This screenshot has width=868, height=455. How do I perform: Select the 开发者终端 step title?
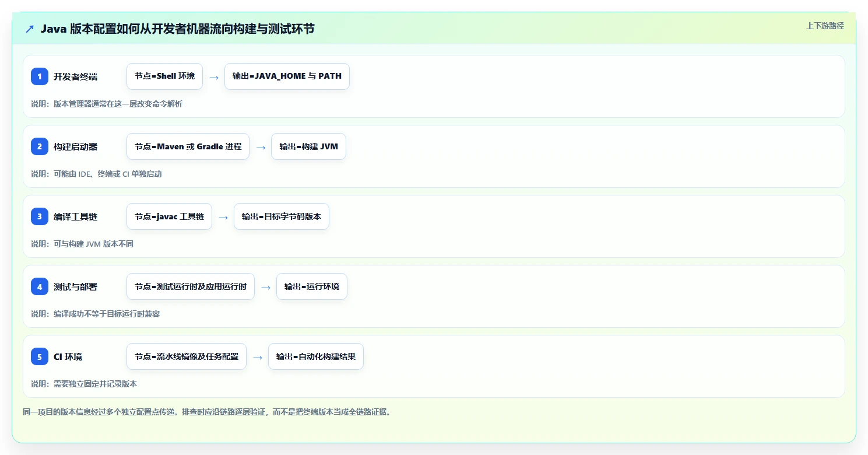(x=76, y=76)
